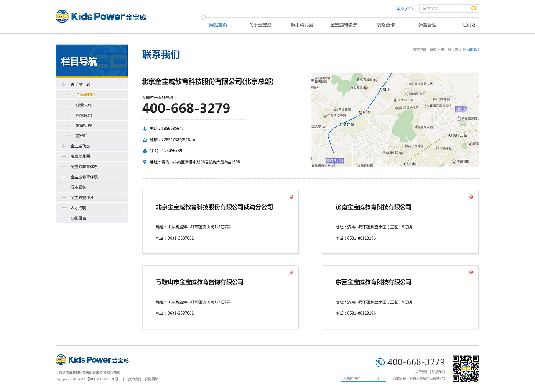
Task: Click the footer phone circle icon
Action: (x=380, y=362)
